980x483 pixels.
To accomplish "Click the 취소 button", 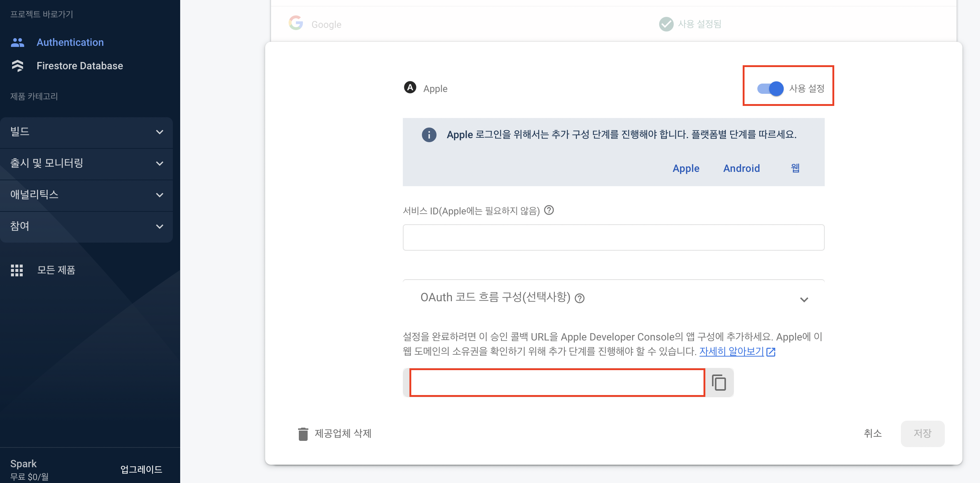I will 872,434.
